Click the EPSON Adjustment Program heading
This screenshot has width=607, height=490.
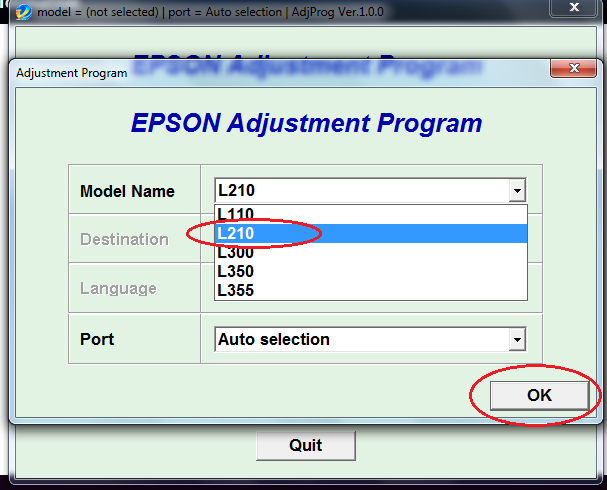point(306,123)
